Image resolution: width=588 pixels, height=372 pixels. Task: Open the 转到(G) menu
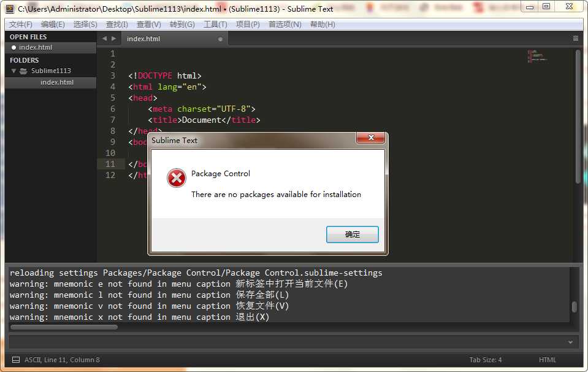coord(182,25)
